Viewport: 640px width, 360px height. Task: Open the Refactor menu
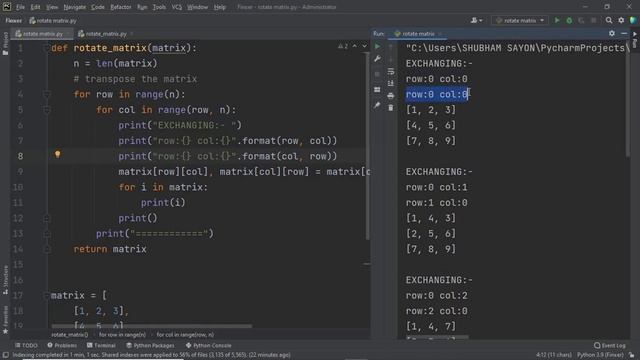click(x=121, y=7)
